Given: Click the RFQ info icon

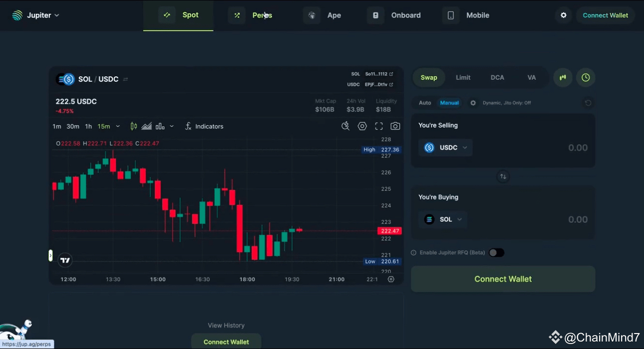Looking at the screenshot, I should (413, 253).
